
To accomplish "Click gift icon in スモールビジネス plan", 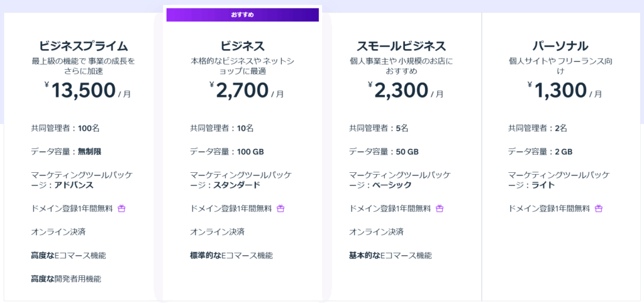I will click(x=440, y=209).
